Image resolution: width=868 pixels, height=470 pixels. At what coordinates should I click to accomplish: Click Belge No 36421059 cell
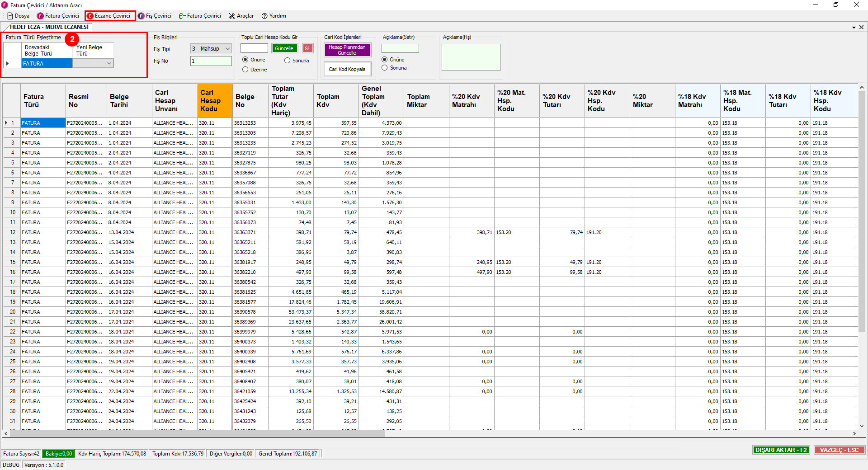tap(250, 391)
